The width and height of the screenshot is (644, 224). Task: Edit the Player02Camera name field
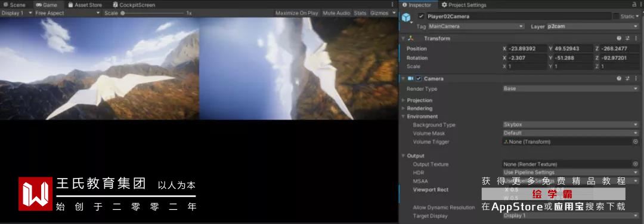[518, 17]
